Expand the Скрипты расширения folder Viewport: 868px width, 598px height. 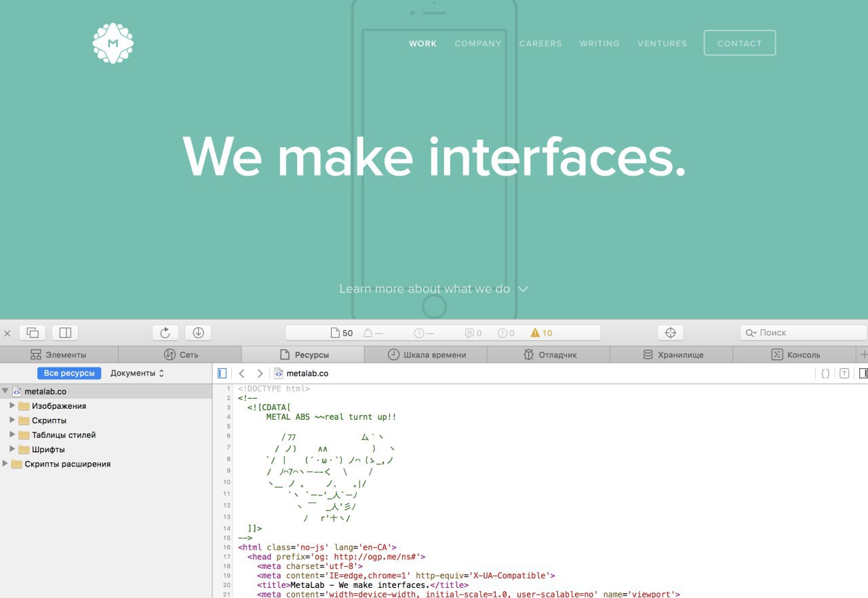(x=5, y=464)
